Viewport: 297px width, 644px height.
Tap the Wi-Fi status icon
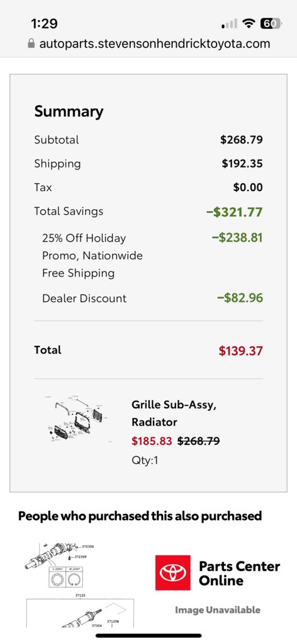(x=248, y=23)
